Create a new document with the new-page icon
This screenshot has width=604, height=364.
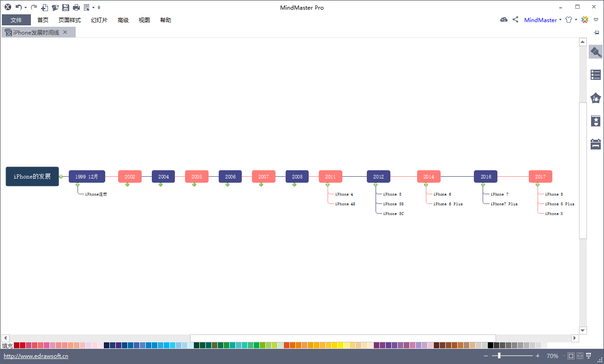click(45, 7)
